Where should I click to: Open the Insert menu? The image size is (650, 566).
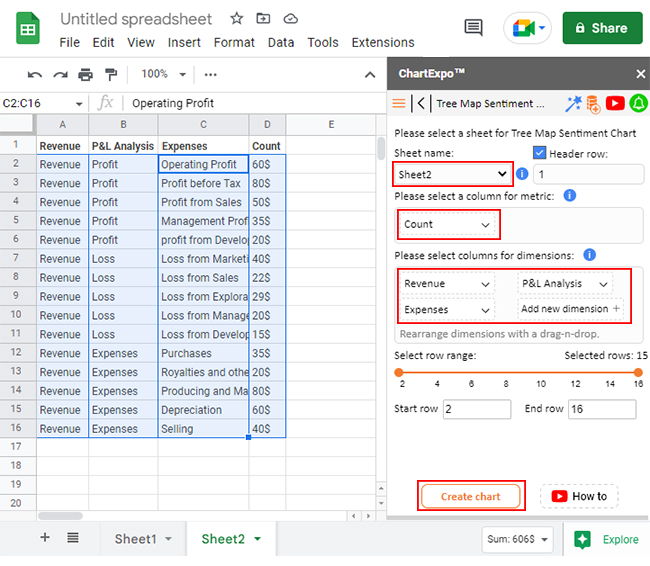(184, 42)
